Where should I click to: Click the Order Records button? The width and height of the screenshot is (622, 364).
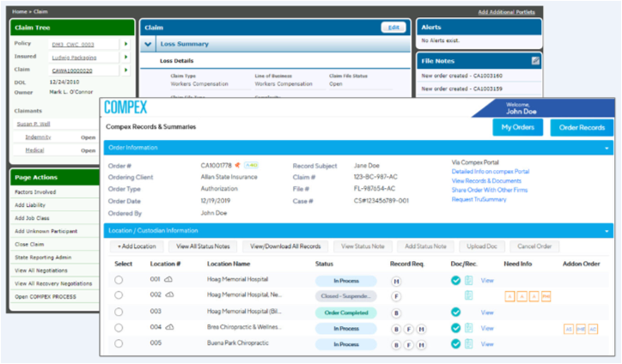pos(582,128)
